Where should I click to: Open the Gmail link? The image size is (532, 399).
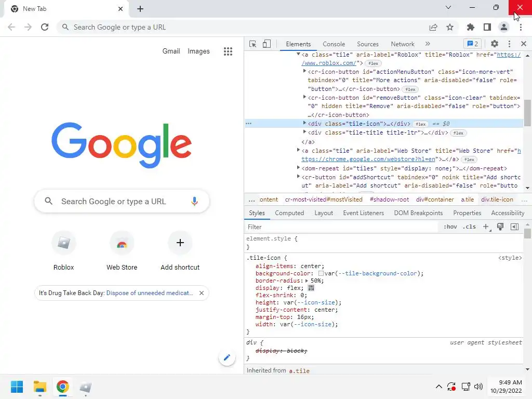171,51
